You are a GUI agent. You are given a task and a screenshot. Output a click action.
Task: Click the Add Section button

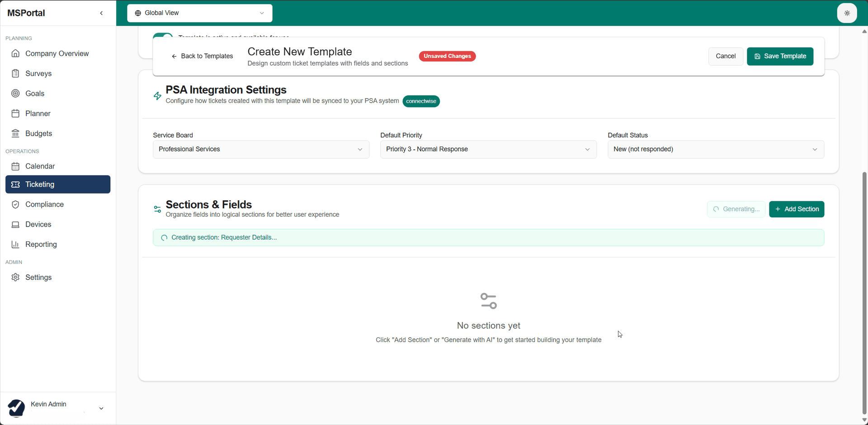tap(797, 209)
